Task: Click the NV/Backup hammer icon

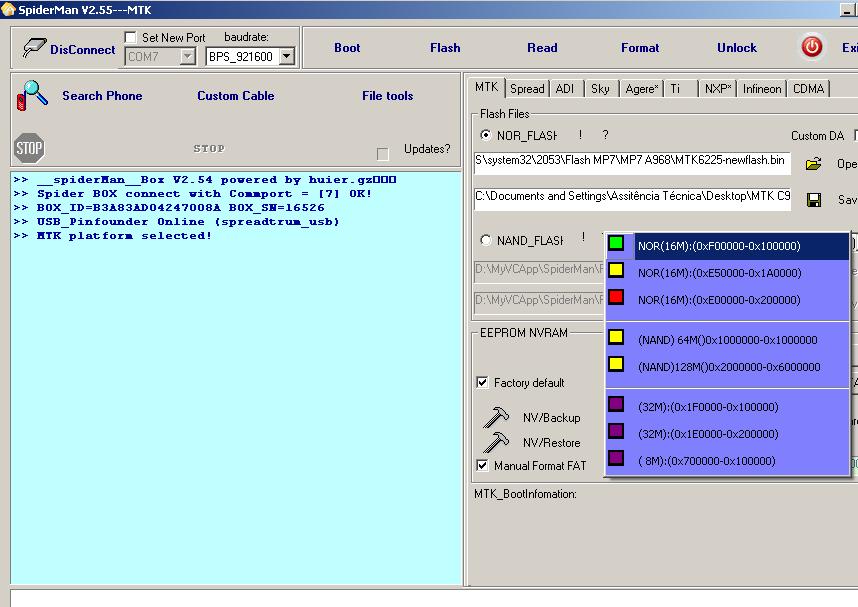Action: (x=496, y=417)
